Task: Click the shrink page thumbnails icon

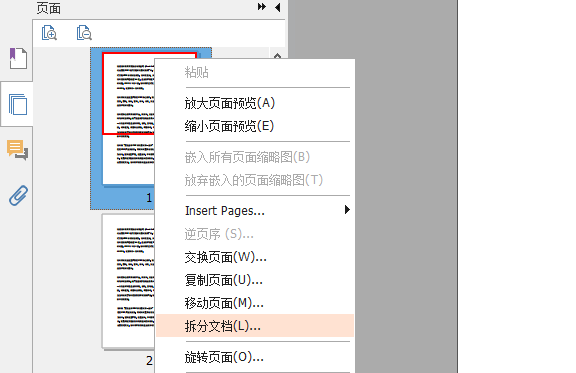Action: 84,33
